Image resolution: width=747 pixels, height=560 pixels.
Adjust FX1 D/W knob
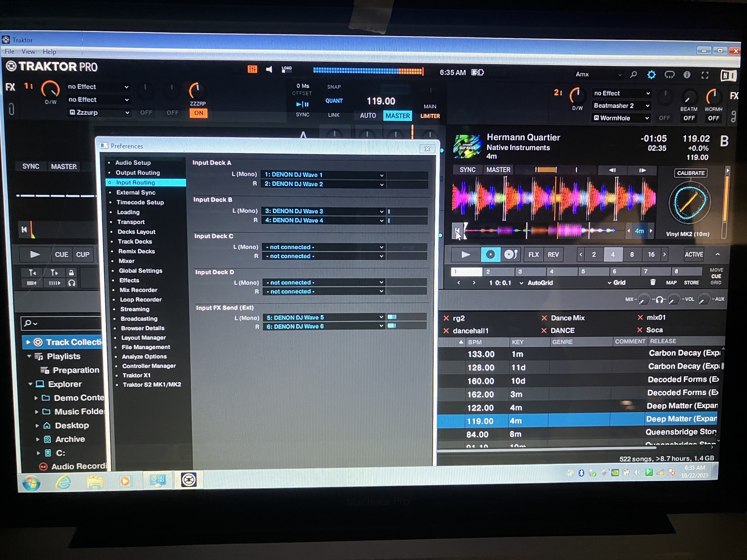tap(50, 89)
